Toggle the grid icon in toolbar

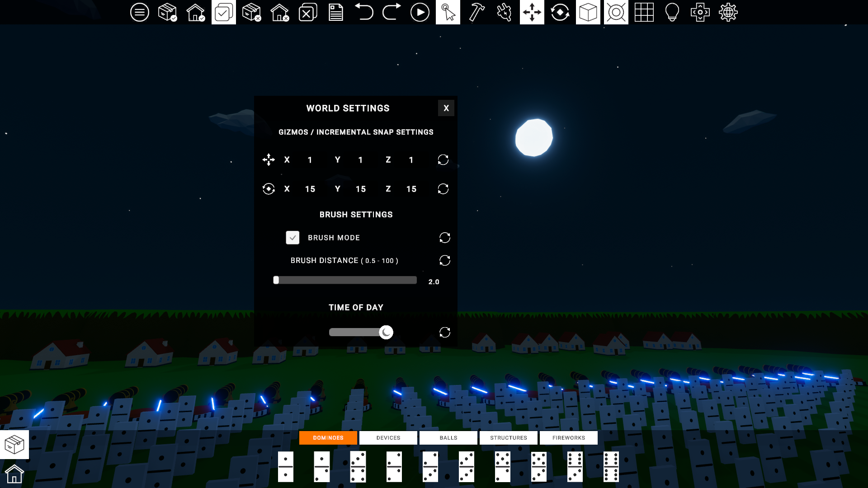(644, 12)
